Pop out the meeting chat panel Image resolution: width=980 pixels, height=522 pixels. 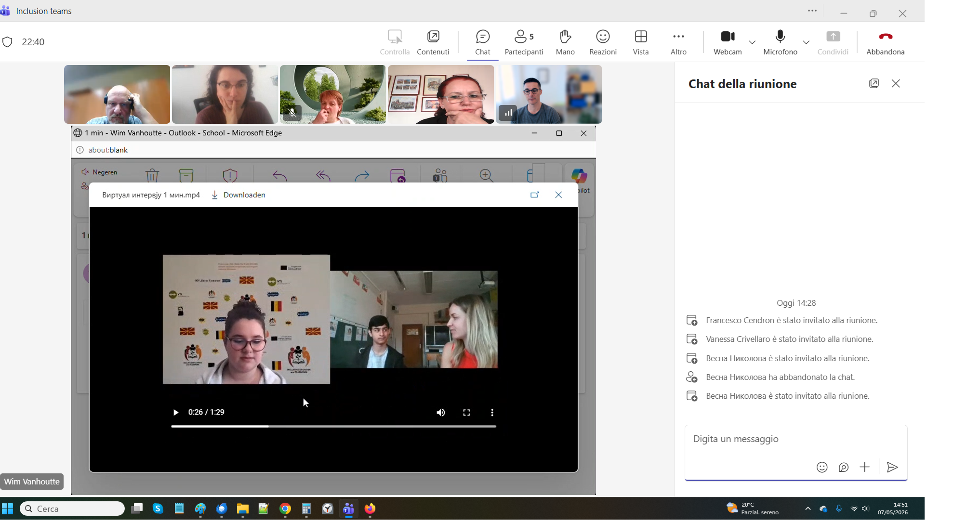click(x=874, y=83)
